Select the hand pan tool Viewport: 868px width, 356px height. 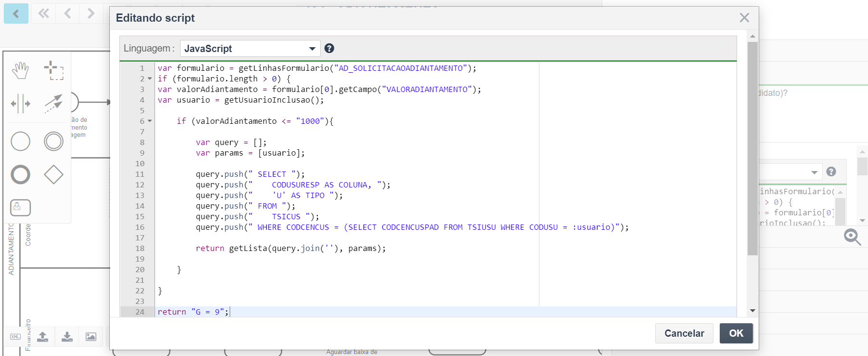[x=20, y=70]
